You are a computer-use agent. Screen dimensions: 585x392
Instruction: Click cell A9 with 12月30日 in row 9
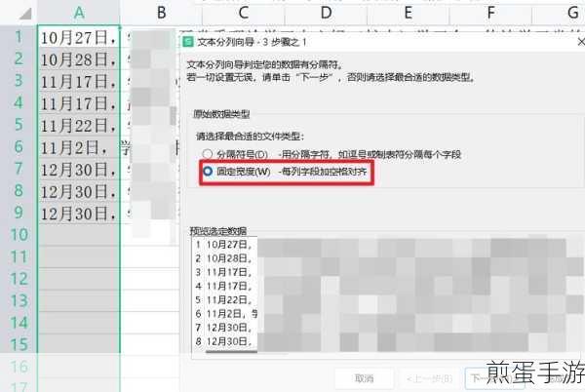[x=79, y=213]
